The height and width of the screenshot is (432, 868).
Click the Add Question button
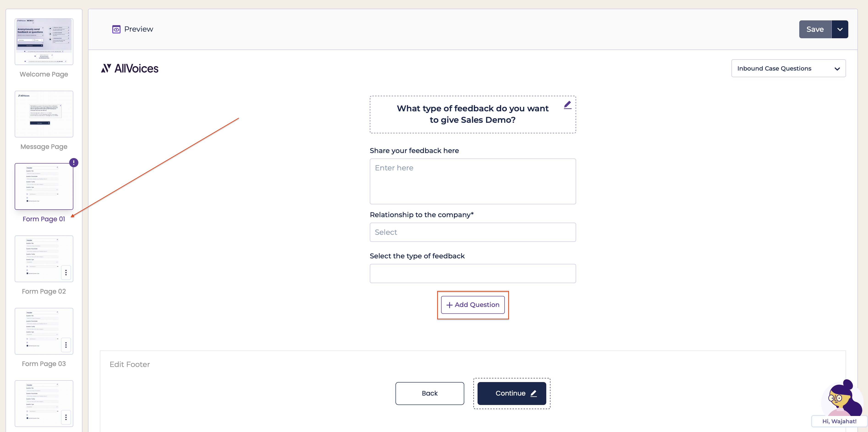[472, 305]
